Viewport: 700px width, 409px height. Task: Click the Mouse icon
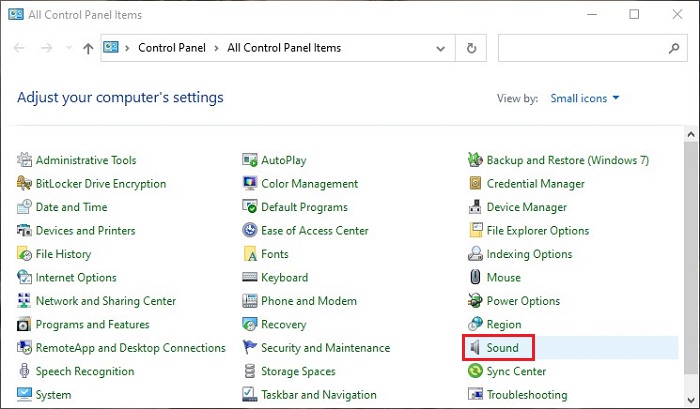(x=475, y=277)
